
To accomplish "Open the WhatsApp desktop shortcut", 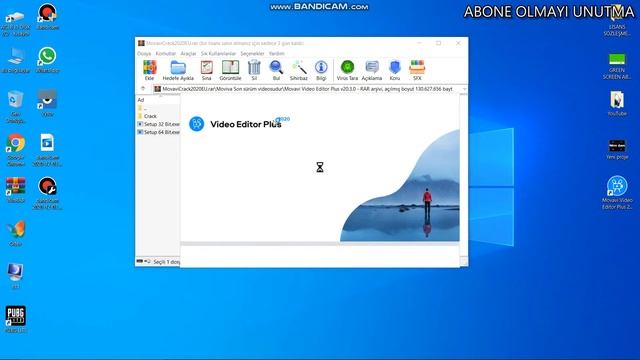I will (x=47, y=60).
